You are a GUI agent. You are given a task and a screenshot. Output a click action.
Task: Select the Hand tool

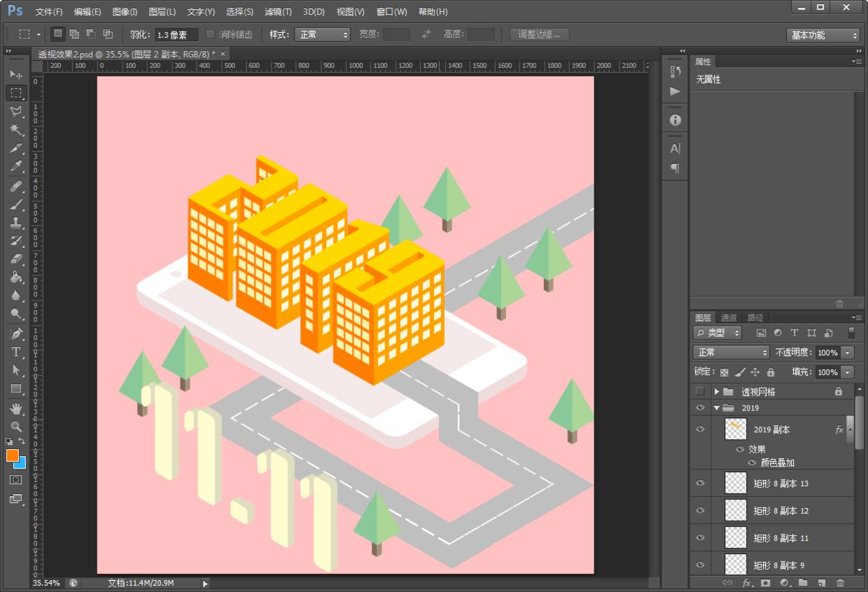[x=16, y=408]
